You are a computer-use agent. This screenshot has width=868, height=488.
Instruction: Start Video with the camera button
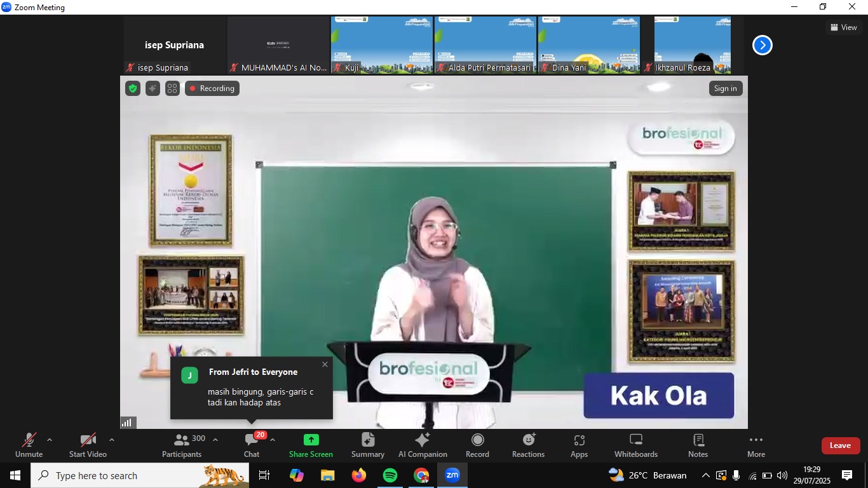tap(88, 445)
